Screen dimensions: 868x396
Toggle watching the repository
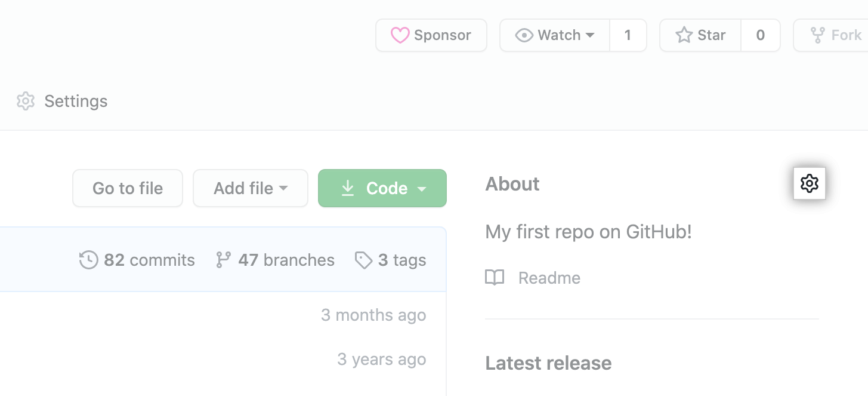point(555,35)
